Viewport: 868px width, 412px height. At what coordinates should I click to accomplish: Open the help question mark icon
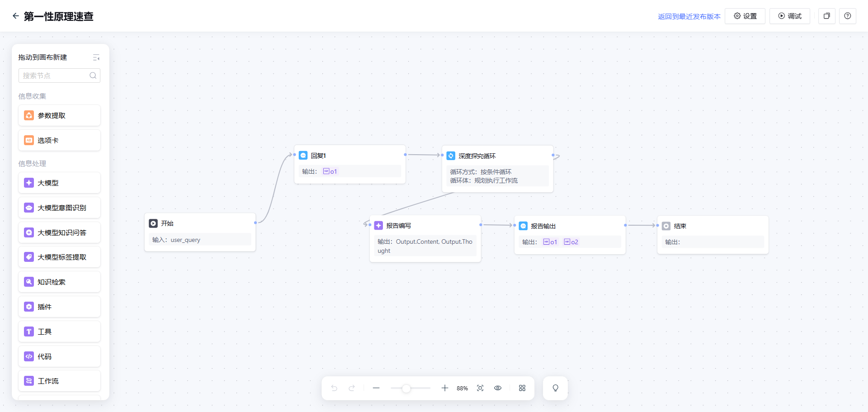click(848, 16)
